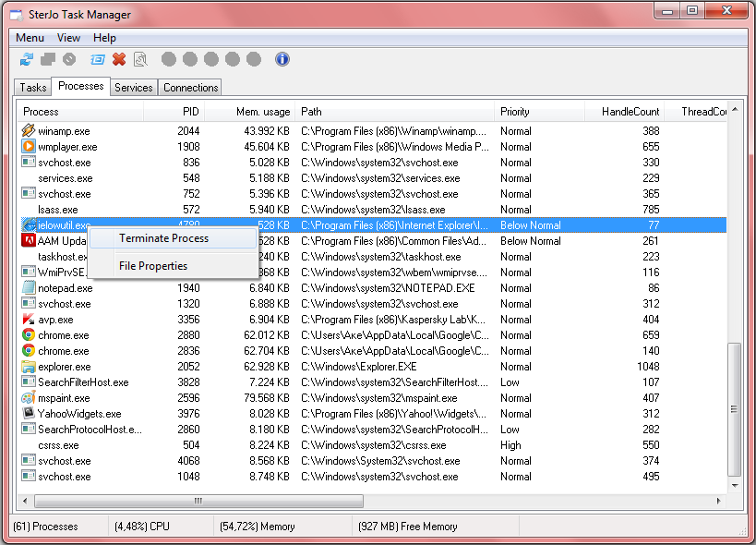
Task: Select the Processes tab
Action: 81,86
